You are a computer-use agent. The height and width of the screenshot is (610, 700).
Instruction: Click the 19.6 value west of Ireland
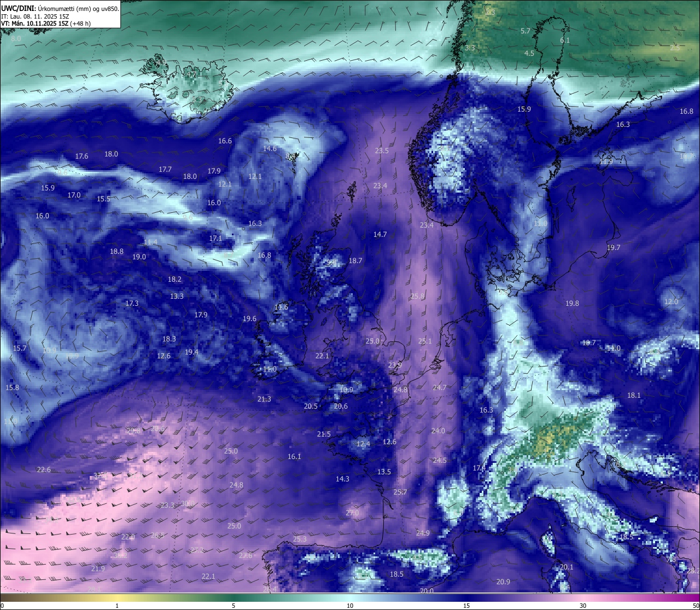tap(249, 318)
